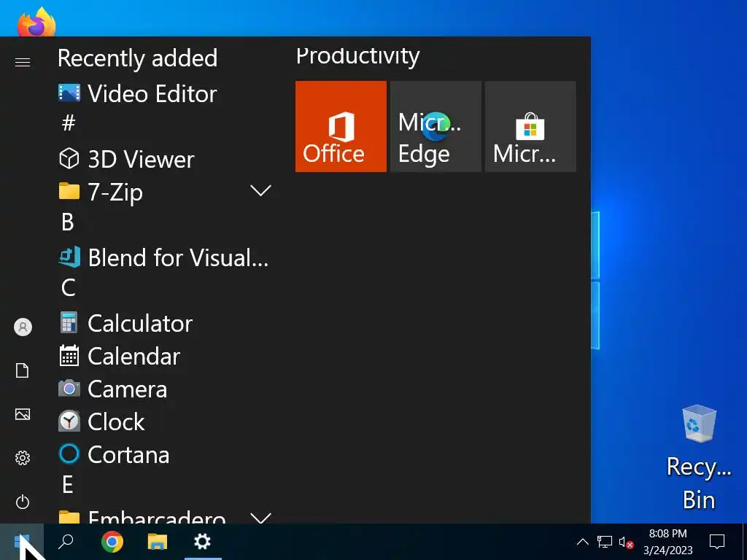The image size is (747, 560).
Task: Launch the Camera app
Action: tap(164, 389)
